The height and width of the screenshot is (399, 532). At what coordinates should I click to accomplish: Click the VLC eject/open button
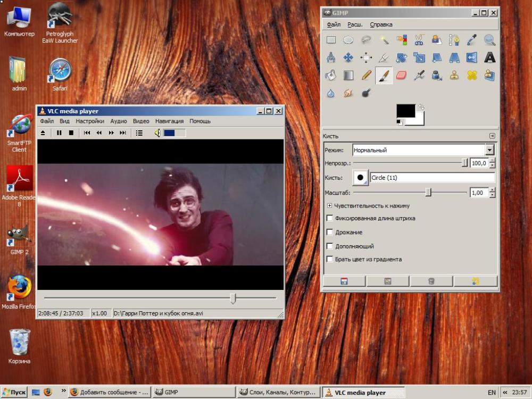[43, 133]
